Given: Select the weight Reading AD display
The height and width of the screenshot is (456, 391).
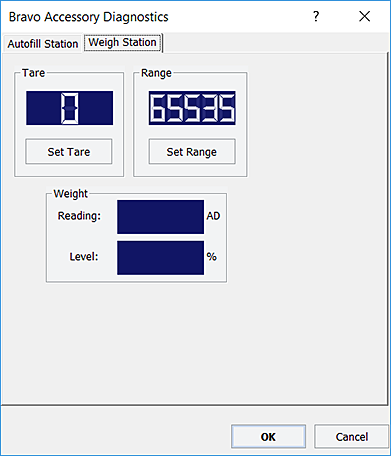Looking at the screenshot, I should click(160, 217).
